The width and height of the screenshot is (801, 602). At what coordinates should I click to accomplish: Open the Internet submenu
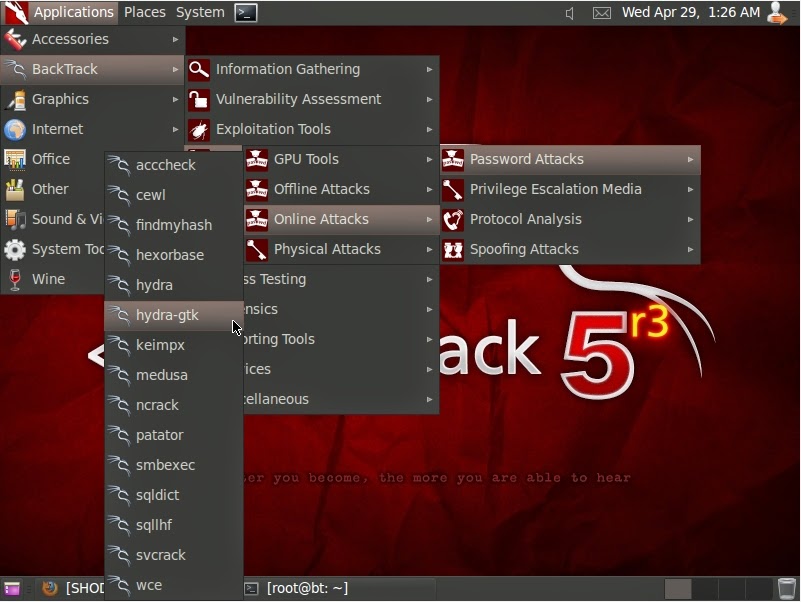pyautogui.click(x=92, y=129)
